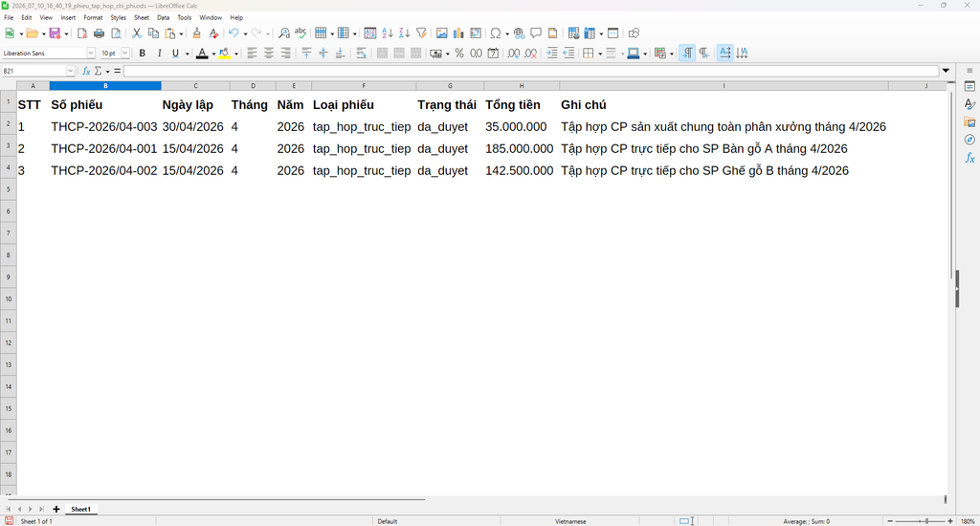Open the font size dropdown
Image resolution: width=980 pixels, height=526 pixels.
pyautogui.click(x=125, y=54)
